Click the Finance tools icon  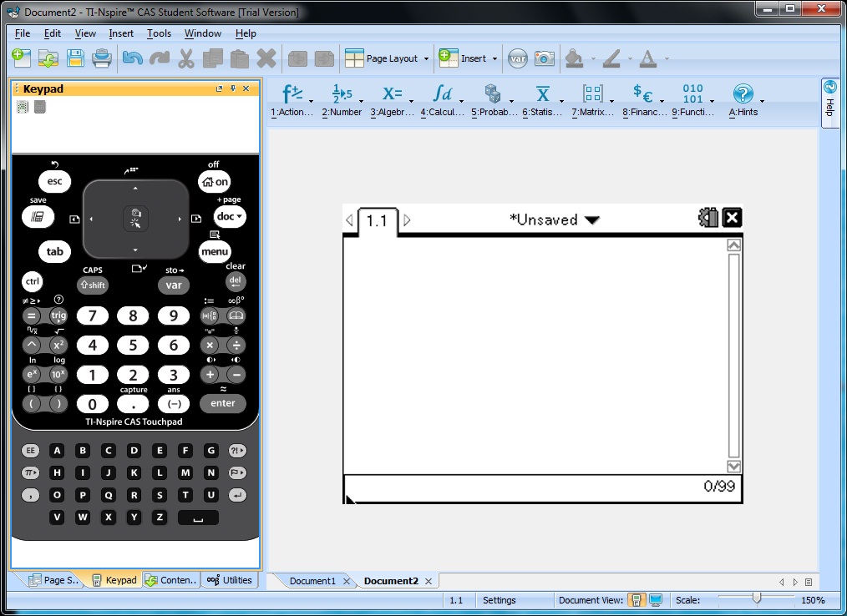pos(643,94)
